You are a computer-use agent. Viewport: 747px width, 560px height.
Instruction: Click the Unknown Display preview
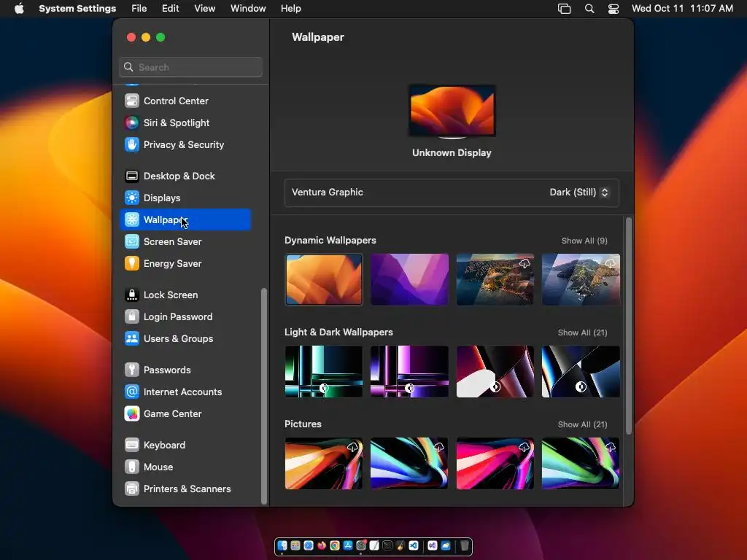(452, 112)
